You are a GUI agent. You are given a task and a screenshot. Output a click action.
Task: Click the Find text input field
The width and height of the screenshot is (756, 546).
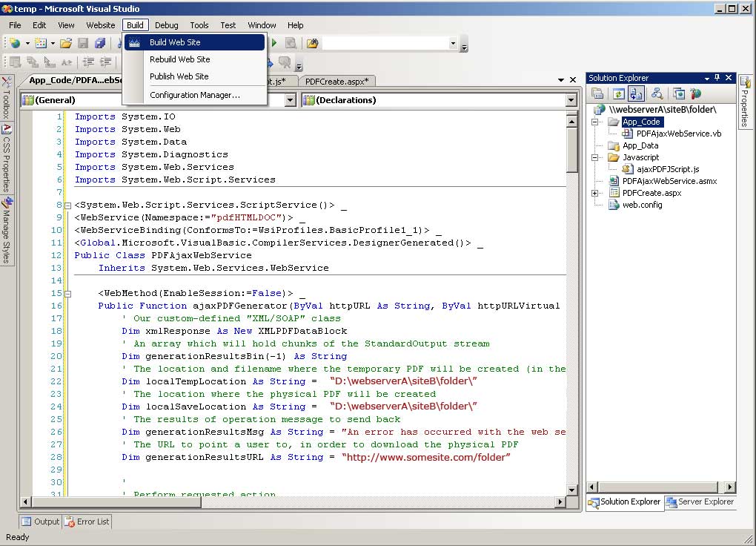click(385, 44)
